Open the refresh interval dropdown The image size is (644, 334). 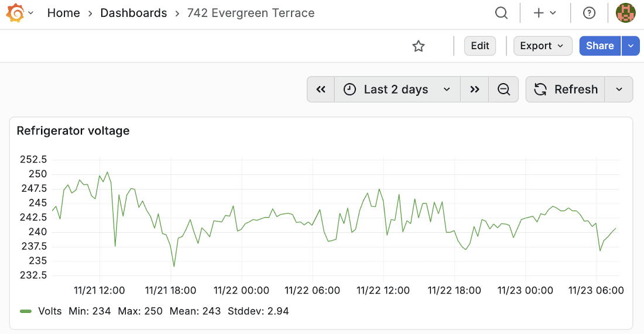[x=619, y=89]
